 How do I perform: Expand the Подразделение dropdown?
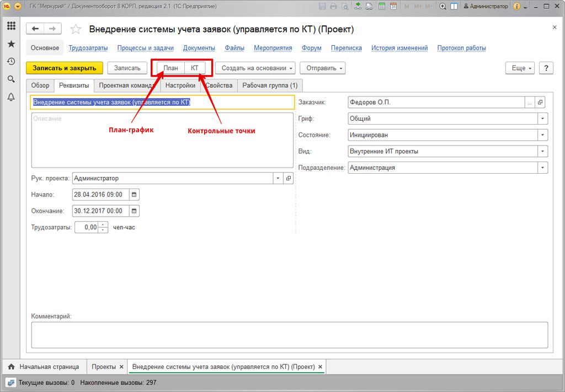tap(543, 168)
